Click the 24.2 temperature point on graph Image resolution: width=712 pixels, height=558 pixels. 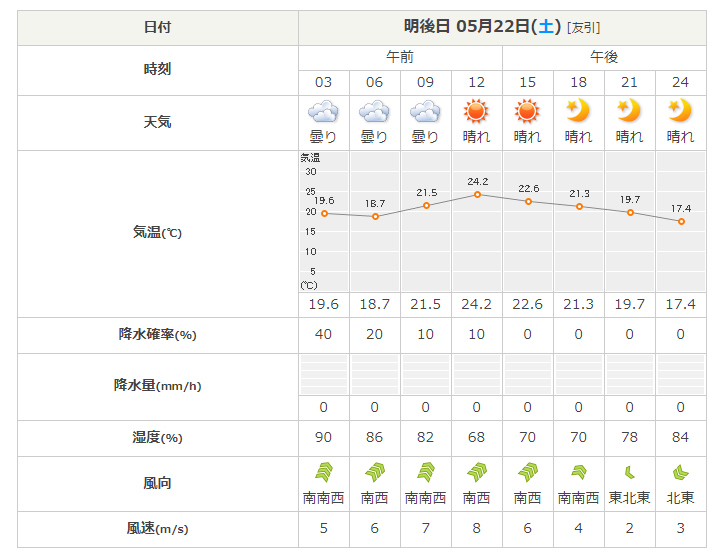click(477, 194)
